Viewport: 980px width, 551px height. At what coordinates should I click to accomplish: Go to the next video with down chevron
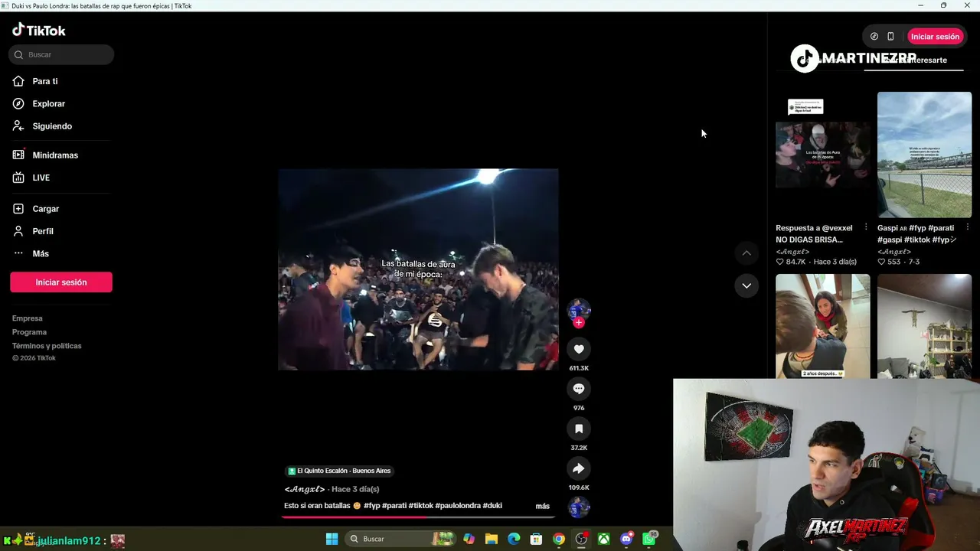(746, 285)
